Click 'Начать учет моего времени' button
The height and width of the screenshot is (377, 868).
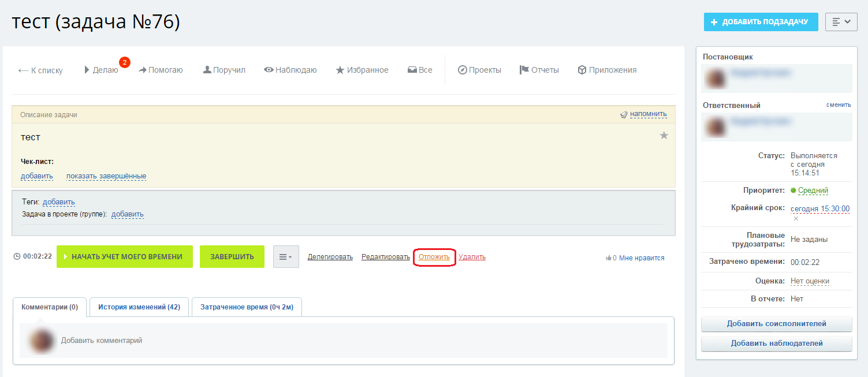click(x=125, y=257)
